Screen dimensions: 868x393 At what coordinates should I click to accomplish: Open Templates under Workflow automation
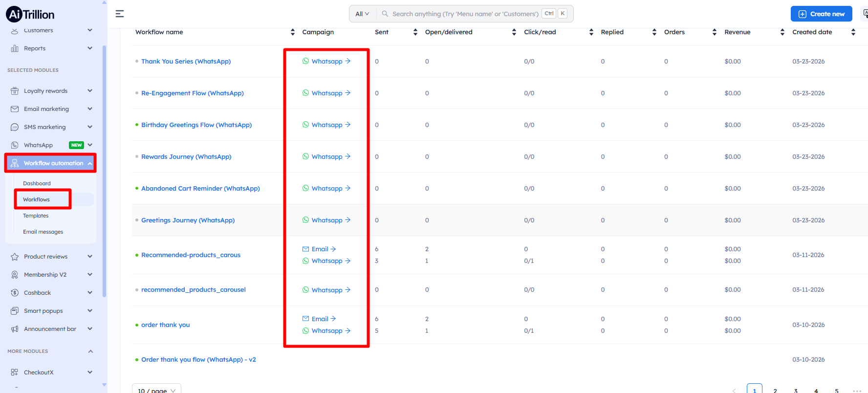36,216
